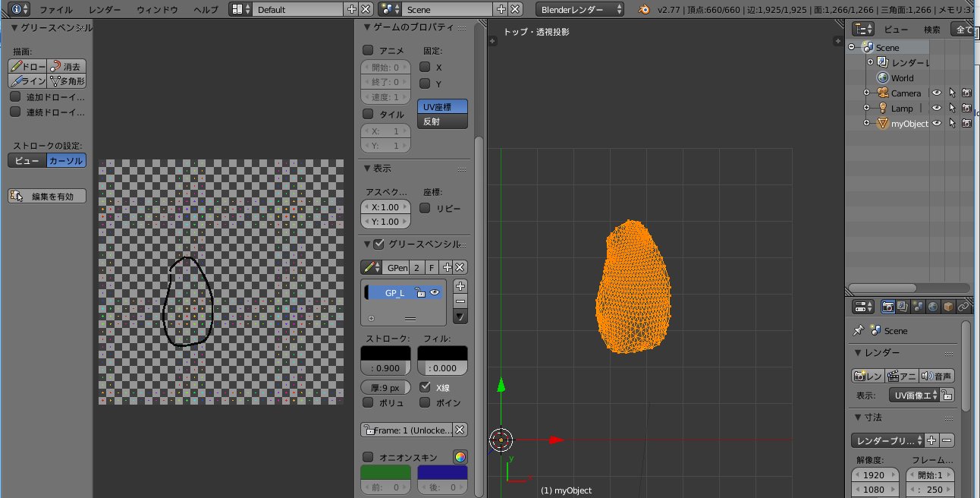Enable the Continuous Drawing checkbox
980x498 pixels.
click(15, 112)
